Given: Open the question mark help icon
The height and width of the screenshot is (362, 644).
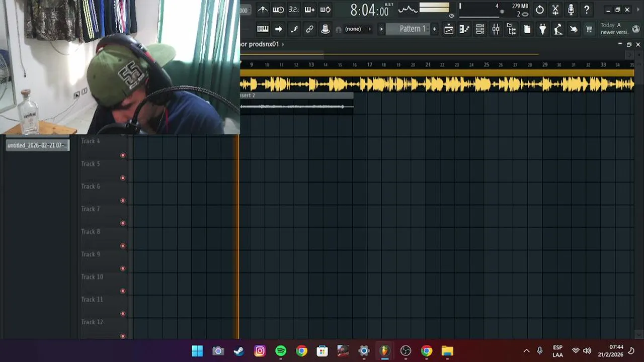Looking at the screenshot, I should (x=586, y=10).
